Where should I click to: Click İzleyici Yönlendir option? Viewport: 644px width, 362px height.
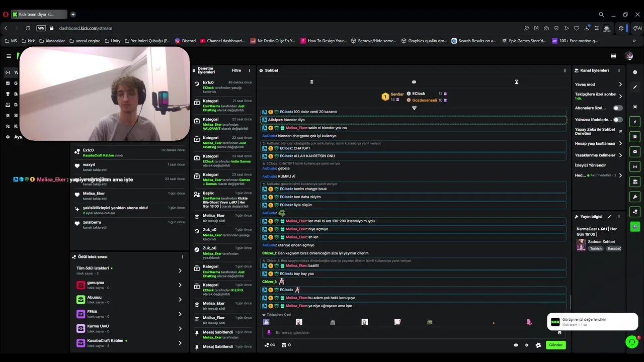click(x=591, y=165)
